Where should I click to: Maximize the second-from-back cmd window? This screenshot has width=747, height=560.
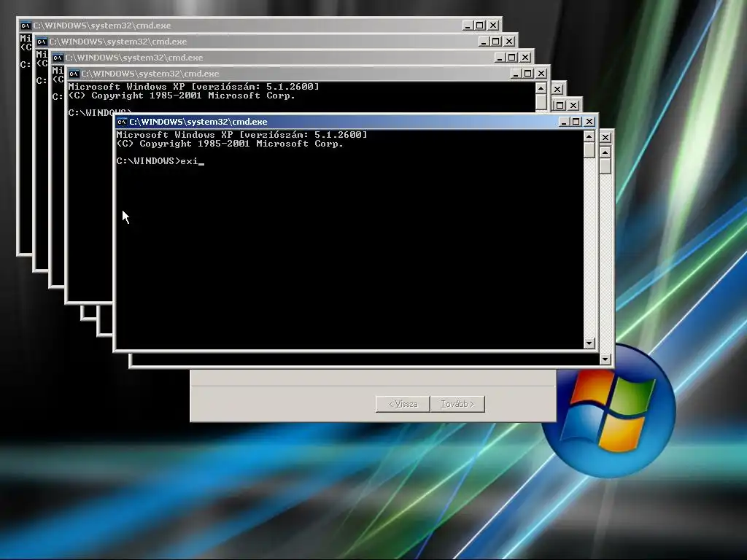(x=496, y=42)
